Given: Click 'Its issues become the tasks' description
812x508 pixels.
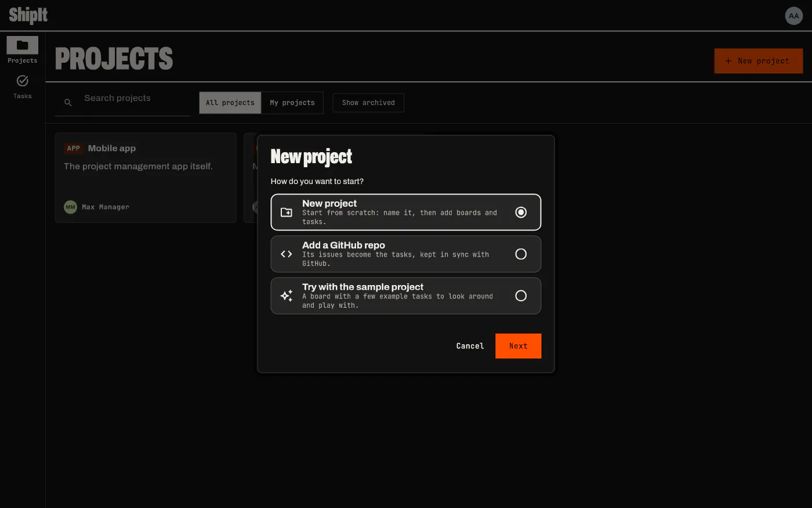Looking at the screenshot, I should click(x=396, y=259).
